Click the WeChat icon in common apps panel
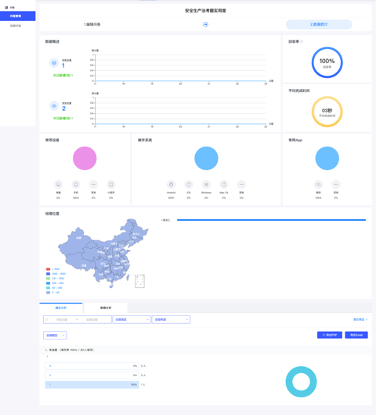The width and height of the screenshot is (376, 415). click(x=318, y=184)
